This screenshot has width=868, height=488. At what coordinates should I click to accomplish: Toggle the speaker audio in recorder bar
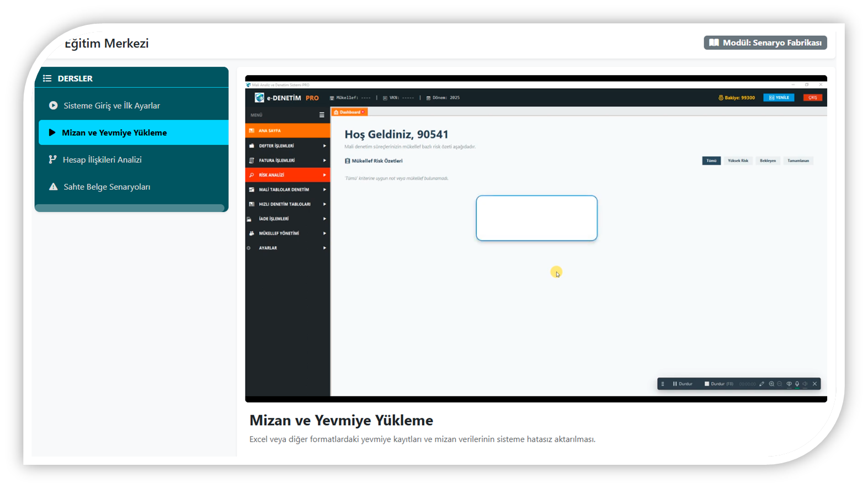tap(805, 384)
